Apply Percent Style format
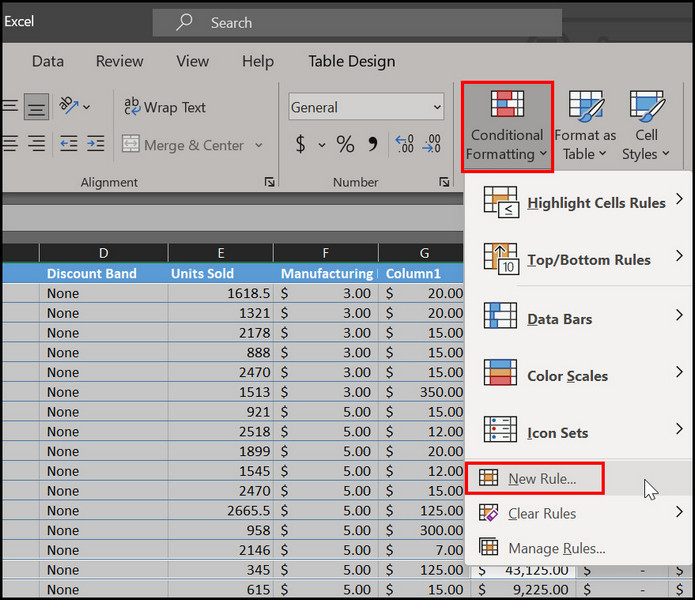This screenshot has height=600, width=695. point(345,144)
